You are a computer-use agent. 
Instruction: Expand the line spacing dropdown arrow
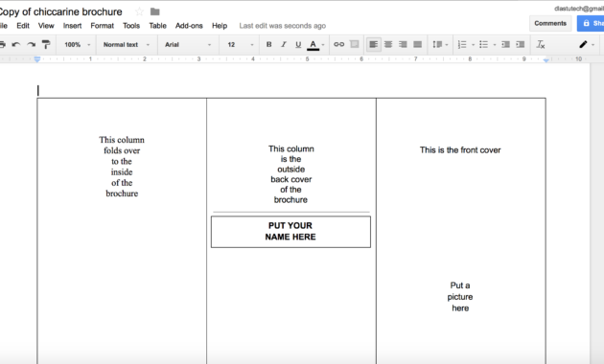[x=447, y=45]
